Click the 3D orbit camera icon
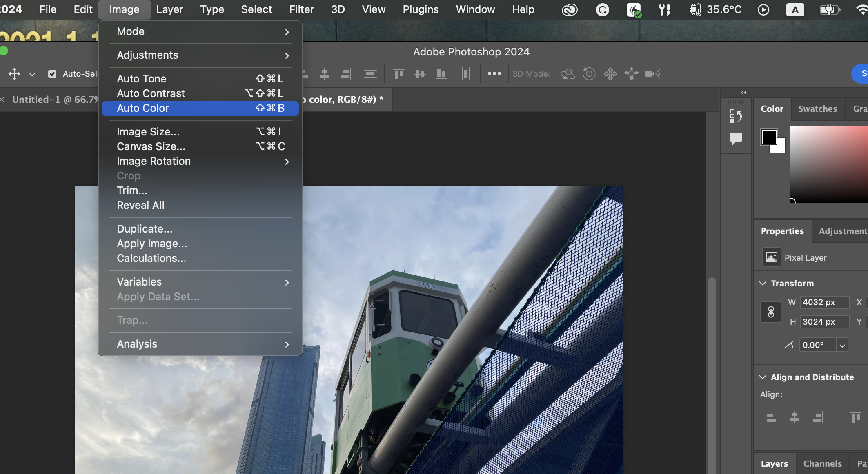The image size is (868, 474). 568,74
